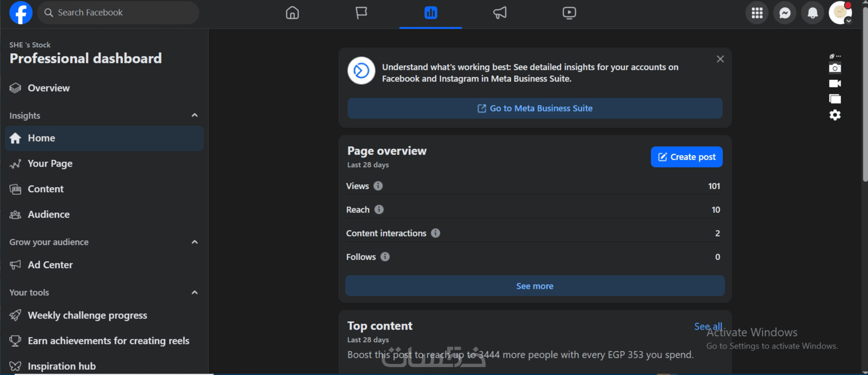868x375 pixels.
Task: Collapse the Insights section
Action: tap(195, 115)
